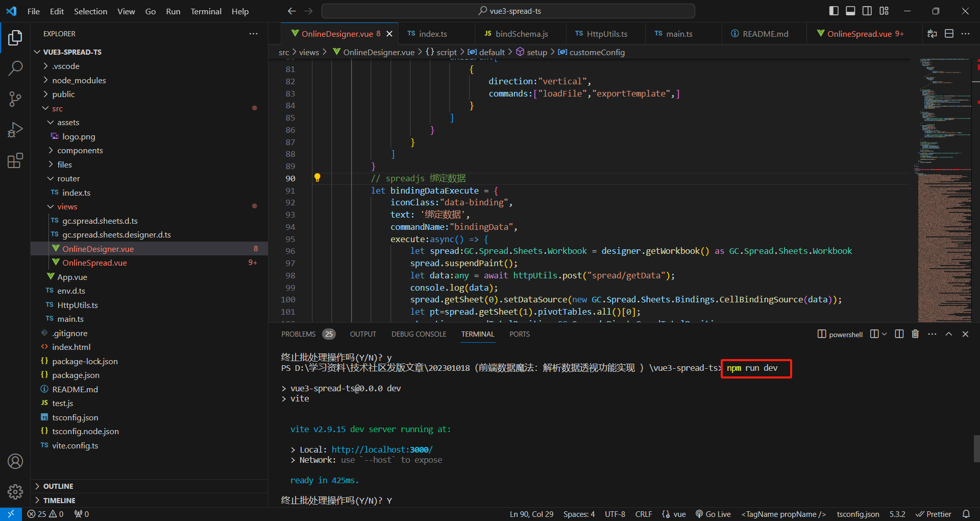Toggle Secondary Side Bar visibility
This screenshot has width=980, height=521.
pyautogui.click(x=867, y=11)
